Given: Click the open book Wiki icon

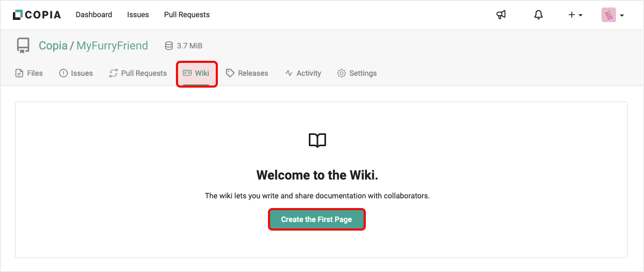Looking at the screenshot, I should (x=317, y=141).
